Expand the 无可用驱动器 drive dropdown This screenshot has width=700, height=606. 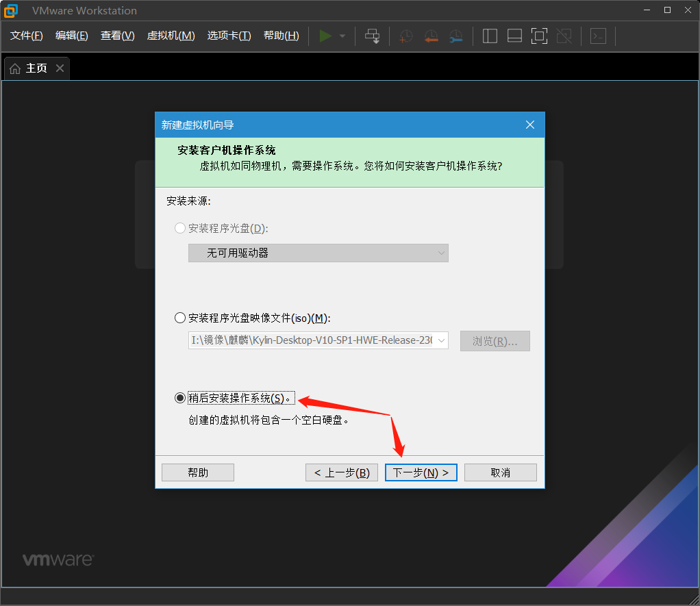318,253
